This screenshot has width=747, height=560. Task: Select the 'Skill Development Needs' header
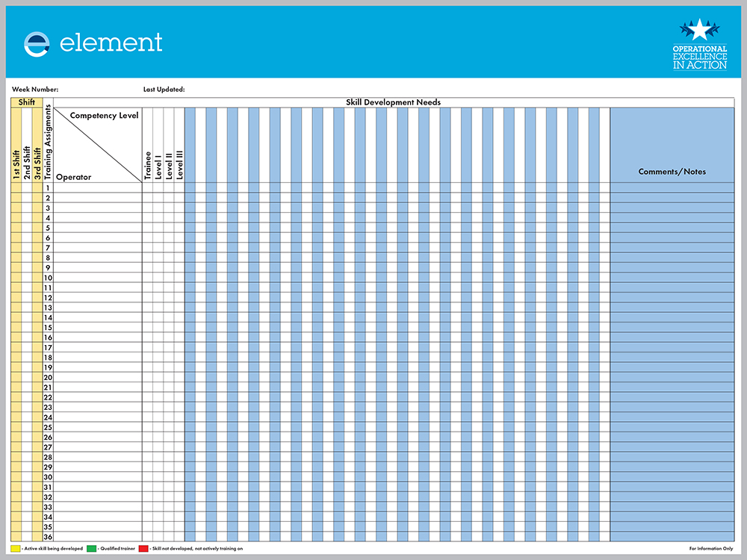click(x=393, y=102)
